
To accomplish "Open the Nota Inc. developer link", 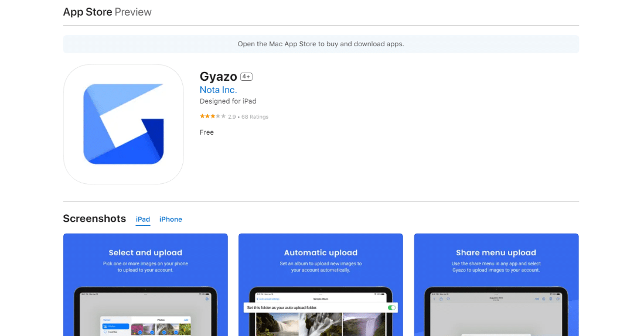I will [218, 90].
